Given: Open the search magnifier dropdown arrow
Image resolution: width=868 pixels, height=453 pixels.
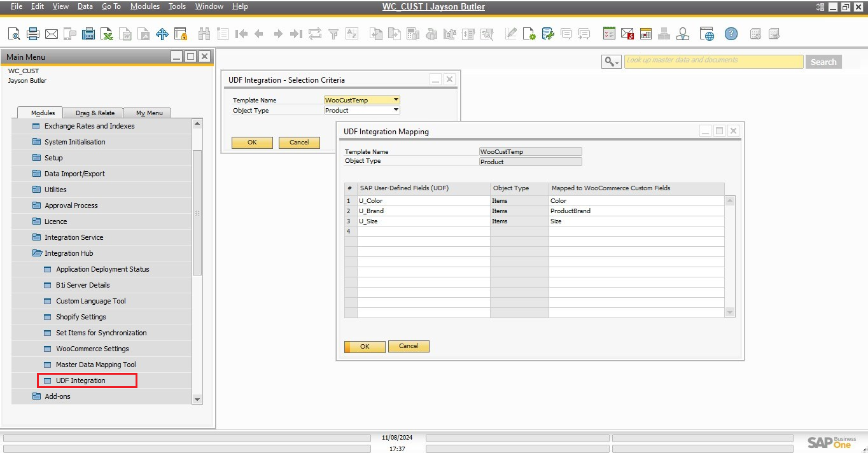Looking at the screenshot, I should pyautogui.click(x=617, y=62).
